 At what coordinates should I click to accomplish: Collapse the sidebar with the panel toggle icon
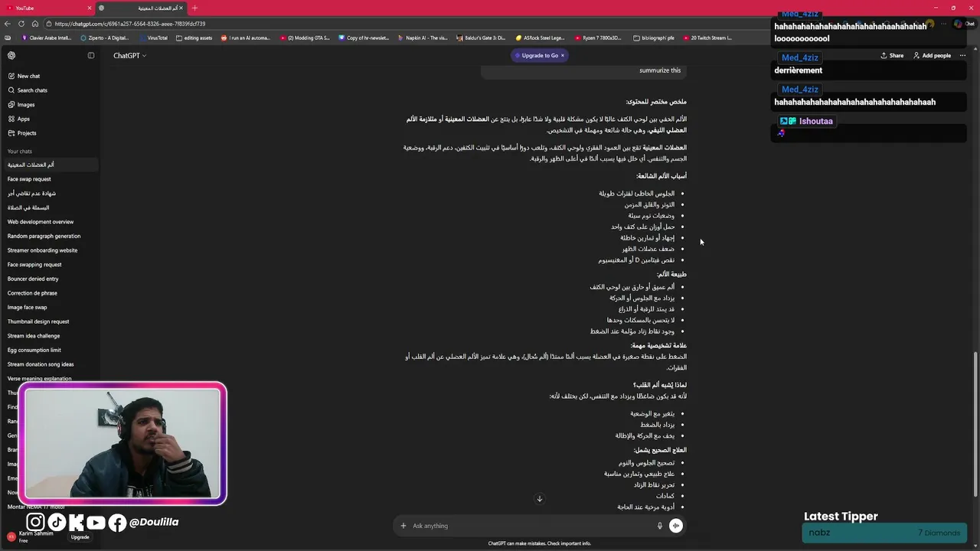(x=91, y=55)
